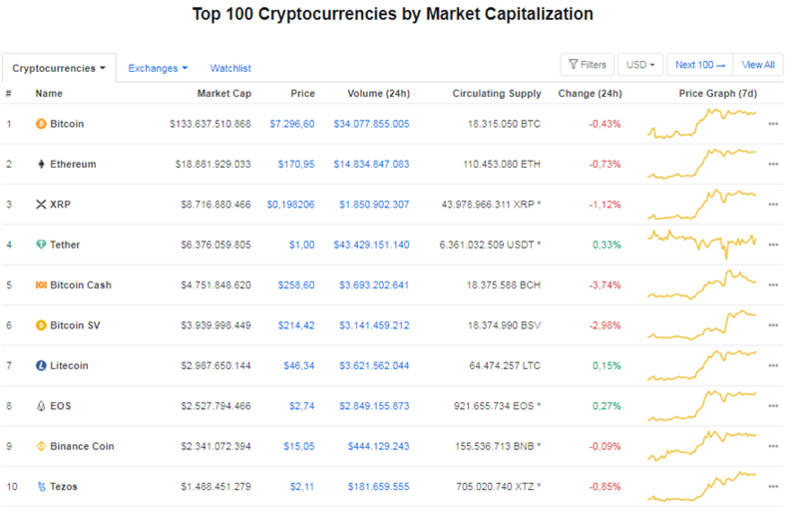Image resolution: width=798 pixels, height=507 pixels.
Task: Expand the Exchanges dropdown menu
Action: click(158, 68)
